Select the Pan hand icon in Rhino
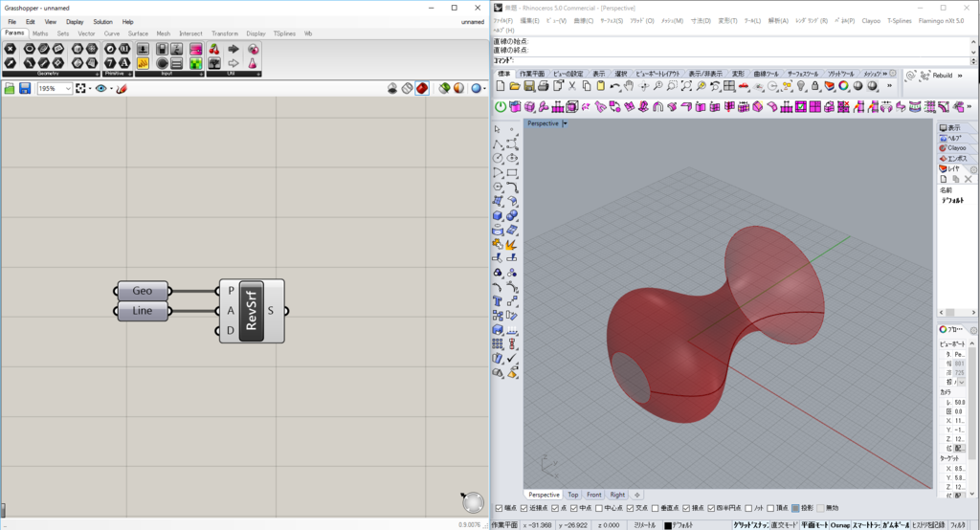This screenshot has width=980, height=530. click(x=629, y=86)
